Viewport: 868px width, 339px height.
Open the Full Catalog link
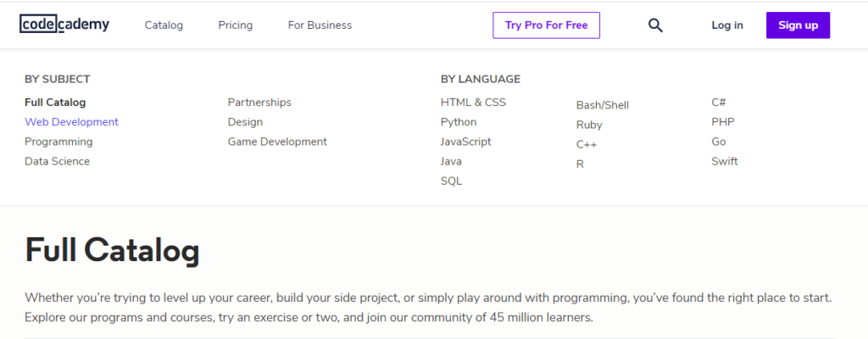click(x=55, y=103)
